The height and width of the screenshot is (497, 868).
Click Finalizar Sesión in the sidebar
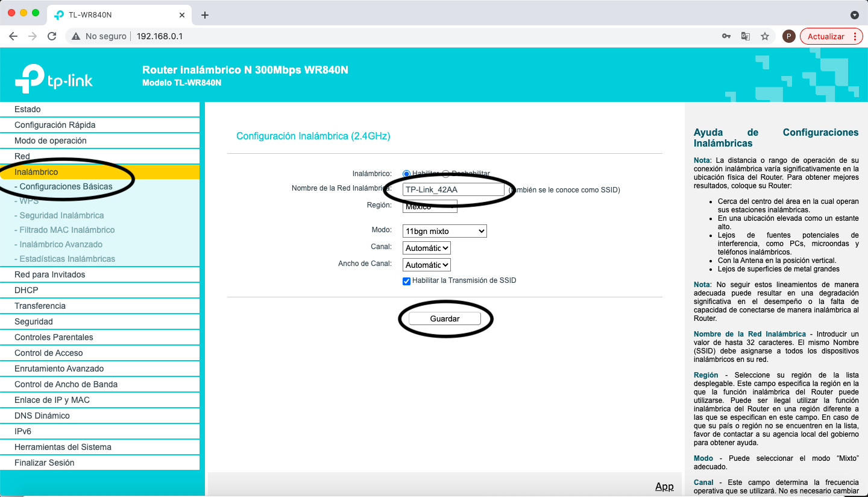click(45, 463)
